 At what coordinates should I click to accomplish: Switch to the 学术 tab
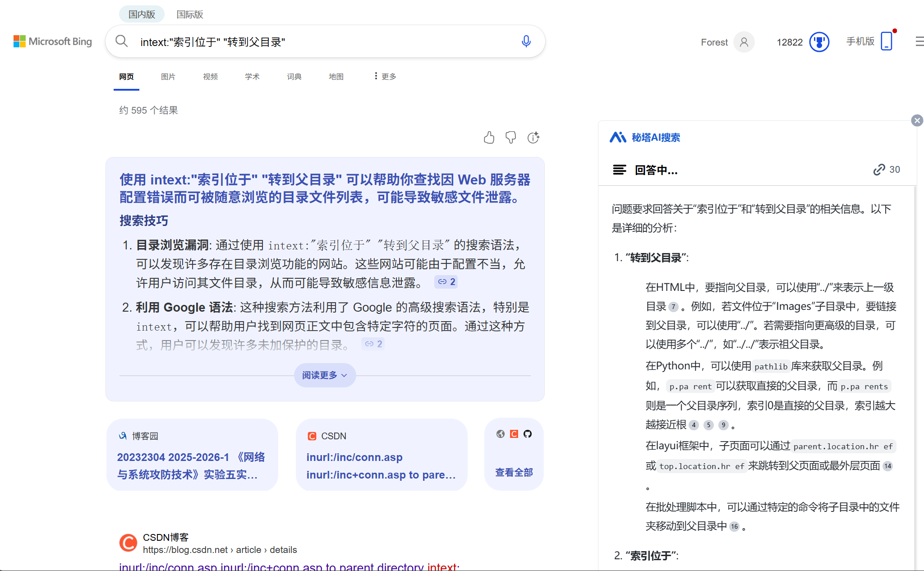click(x=252, y=77)
